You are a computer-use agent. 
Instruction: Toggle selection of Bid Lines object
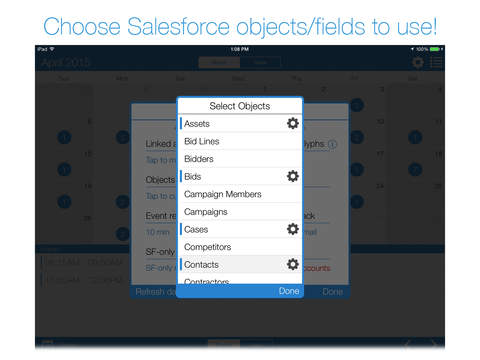(240, 141)
